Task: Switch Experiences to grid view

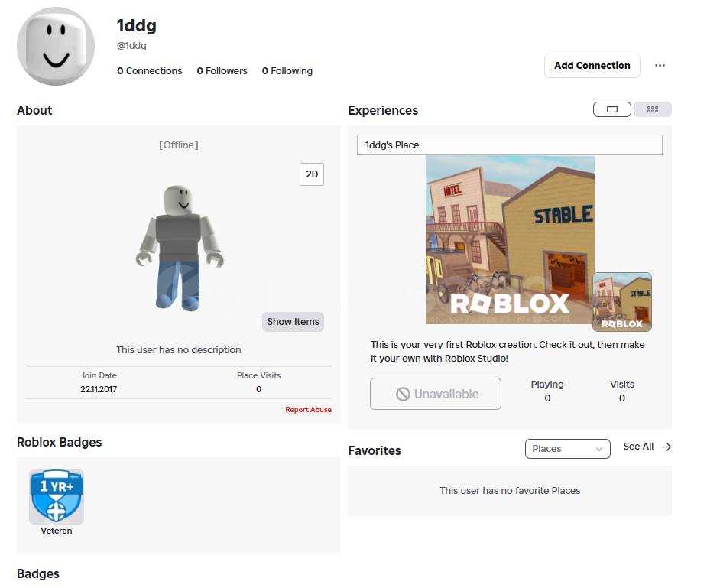Action: tap(652, 109)
